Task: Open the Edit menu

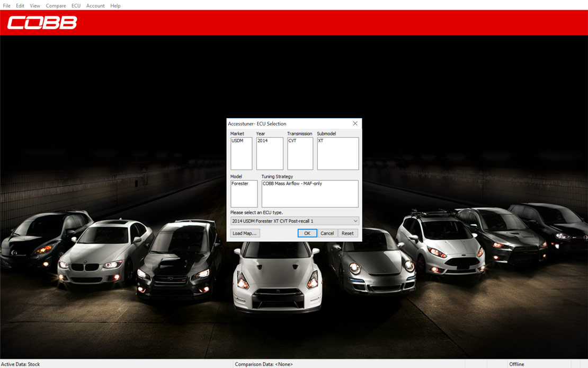Action: coord(20,6)
